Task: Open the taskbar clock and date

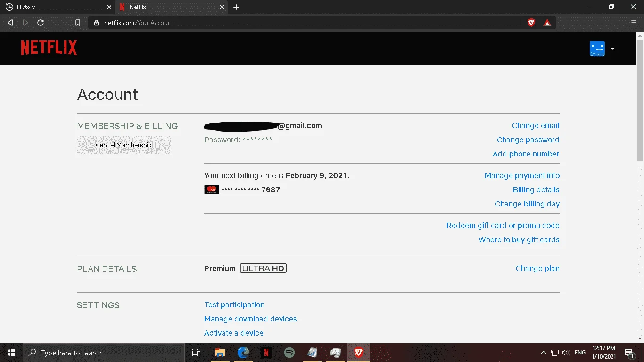Action: [604, 353]
